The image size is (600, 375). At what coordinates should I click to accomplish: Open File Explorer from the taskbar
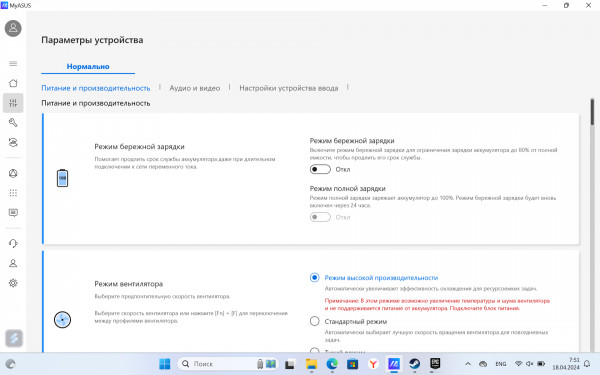pyautogui.click(x=311, y=364)
